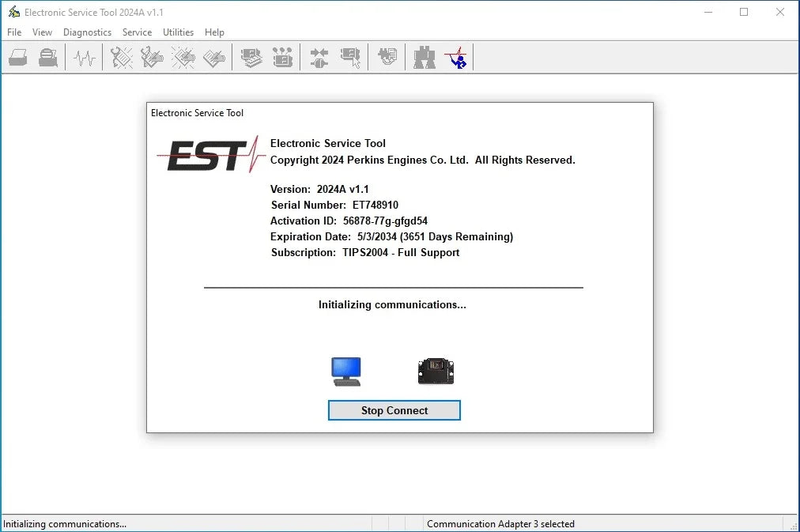The height and width of the screenshot is (532, 800).
Task: Select the waveform real-time status icon
Action: click(84, 57)
